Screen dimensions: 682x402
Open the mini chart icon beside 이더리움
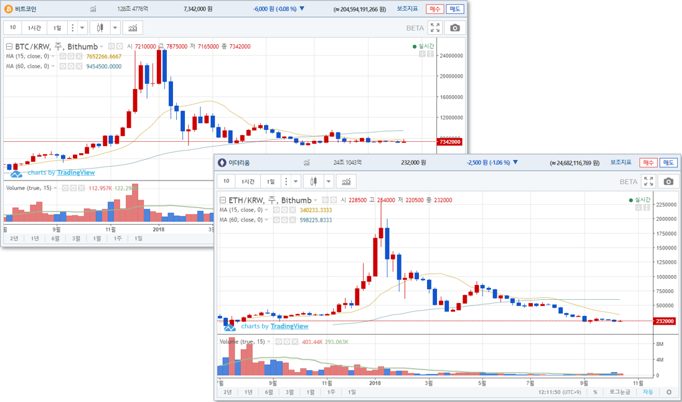pyautogui.click(x=307, y=163)
